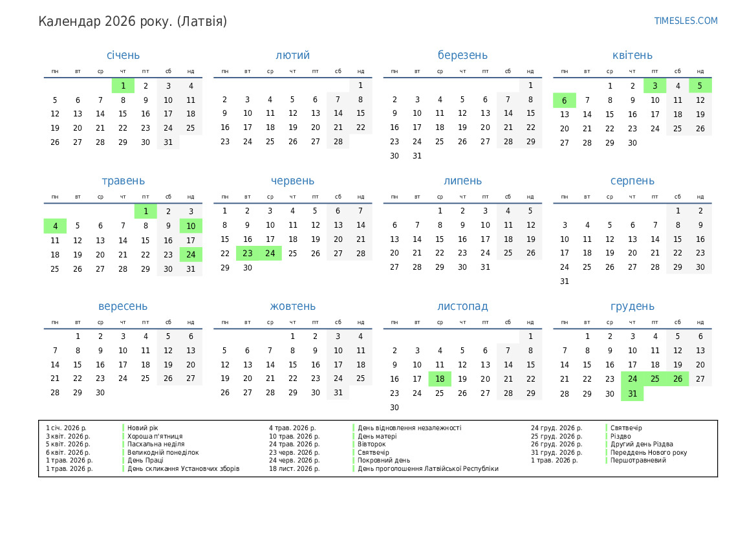
Task: Click legend date 1 січ. 2026 р.
Action: (x=66, y=428)
